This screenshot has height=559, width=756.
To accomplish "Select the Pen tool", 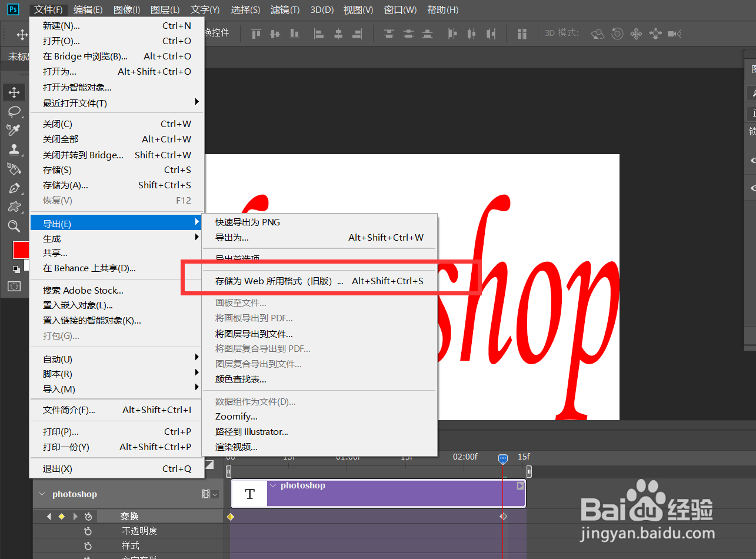I will coord(14,188).
